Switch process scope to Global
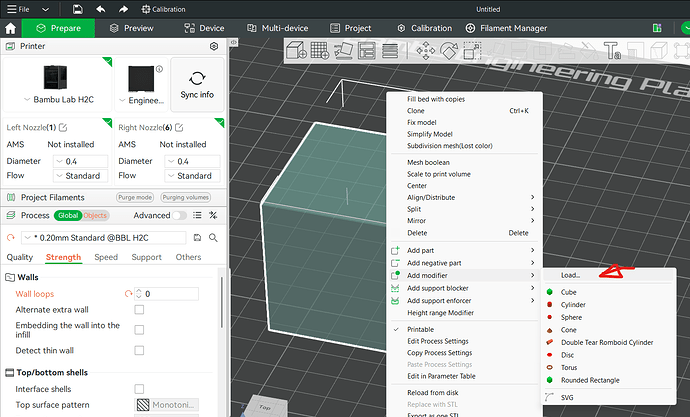This screenshot has width=690, height=417. [68, 216]
